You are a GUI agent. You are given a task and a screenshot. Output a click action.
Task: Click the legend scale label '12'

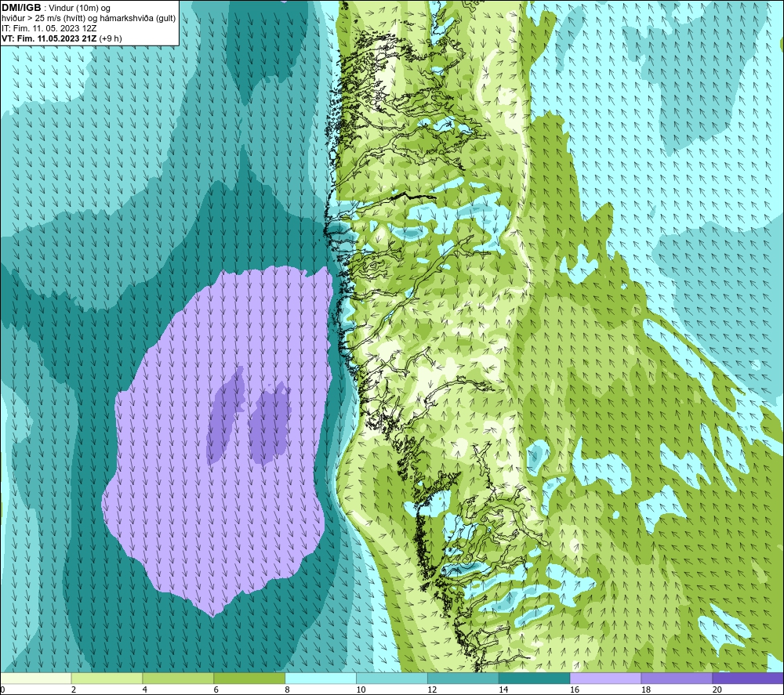pyautogui.click(x=432, y=690)
